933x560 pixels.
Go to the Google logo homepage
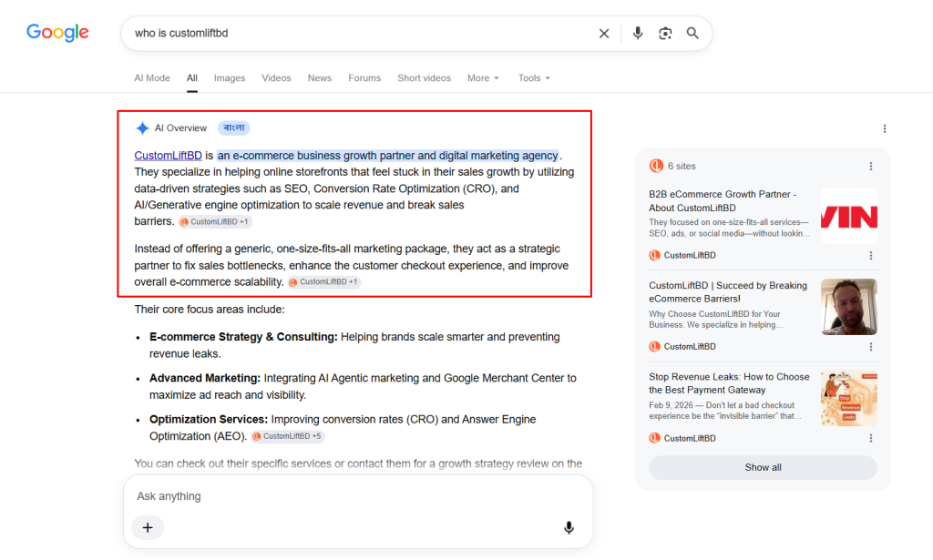(57, 32)
